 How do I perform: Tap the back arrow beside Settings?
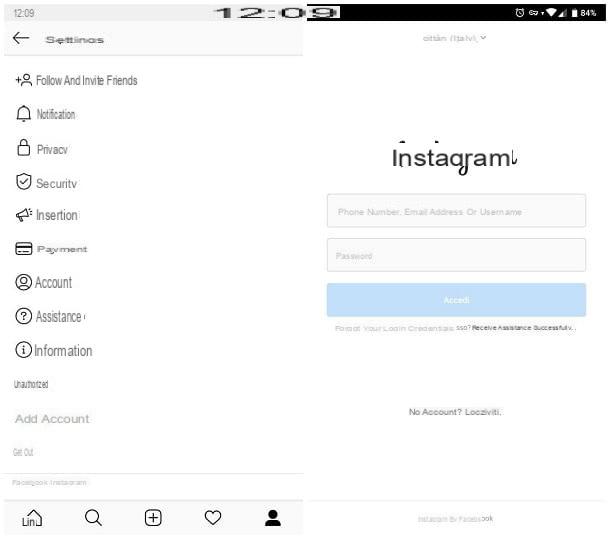21,38
